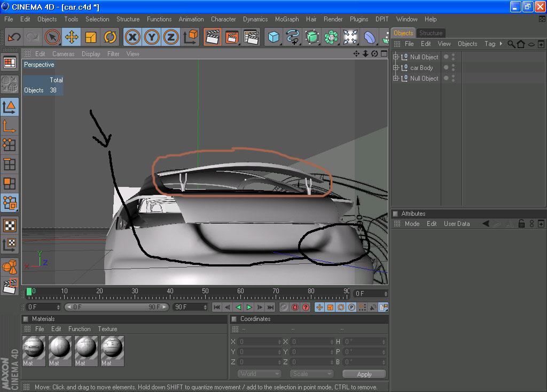
Task: Open the Attributes Mode menu
Action: [x=412, y=224]
